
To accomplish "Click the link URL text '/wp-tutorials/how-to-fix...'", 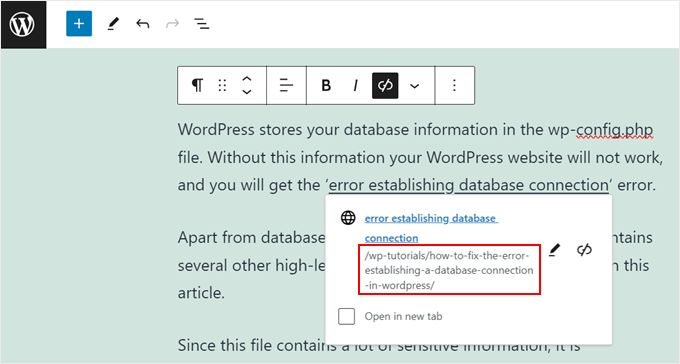I will click(449, 270).
